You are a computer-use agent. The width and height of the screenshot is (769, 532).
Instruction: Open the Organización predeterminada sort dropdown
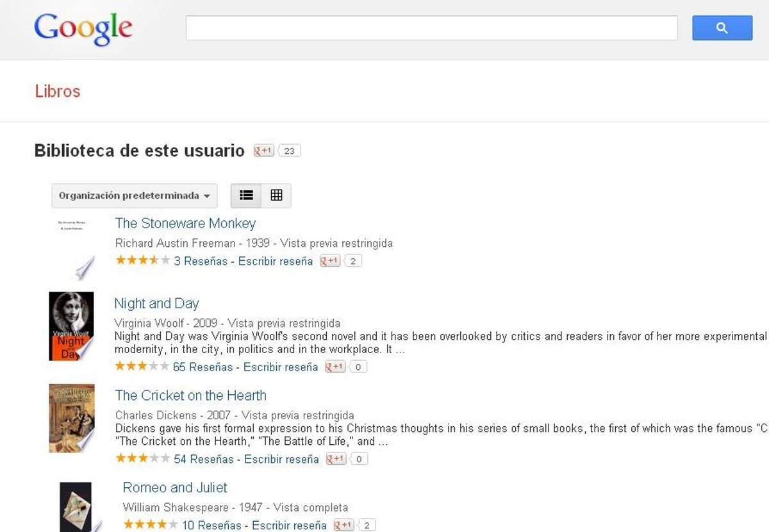click(134, 195)
